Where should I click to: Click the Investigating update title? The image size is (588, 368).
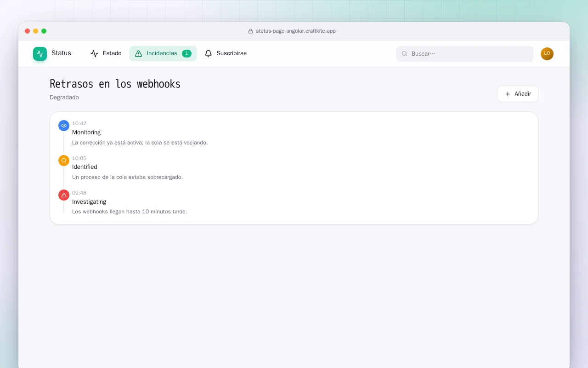pyautogui.click(x=89, y=202)
